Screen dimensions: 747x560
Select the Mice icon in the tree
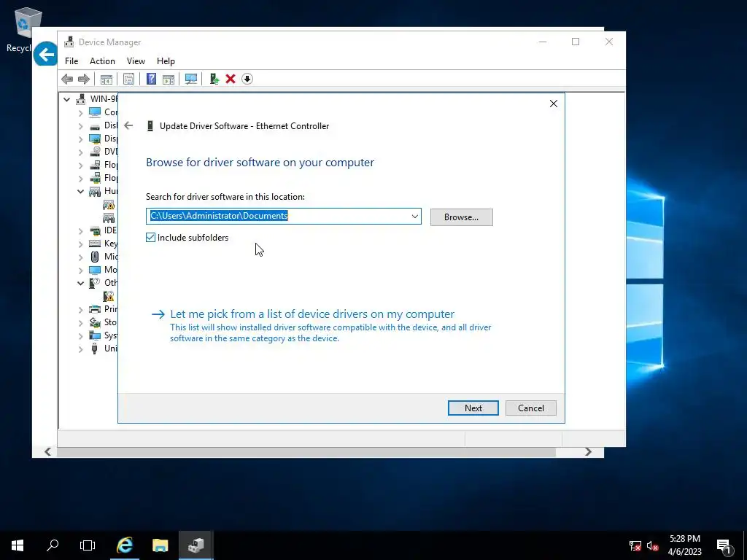click(95, 257)
